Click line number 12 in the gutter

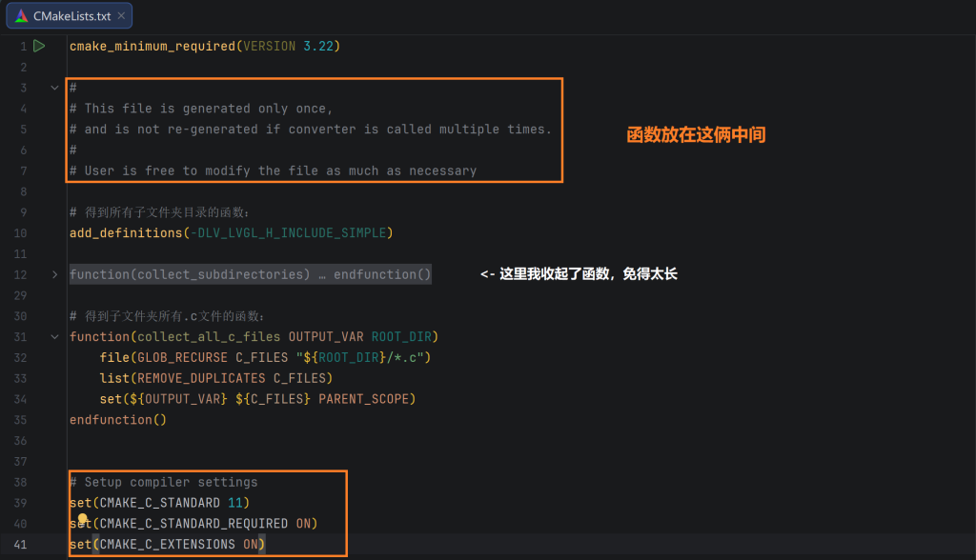click(x=21, y=274)
